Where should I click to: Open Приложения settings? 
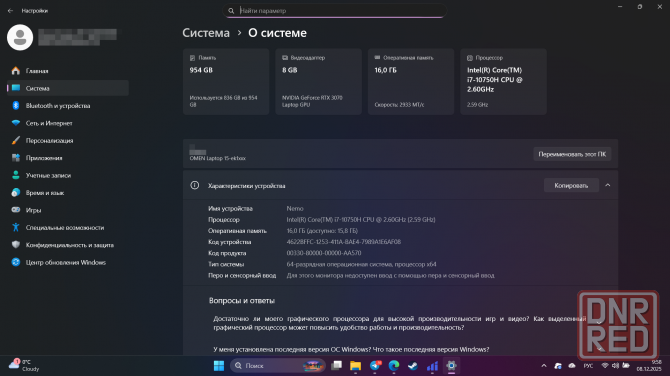68,158
